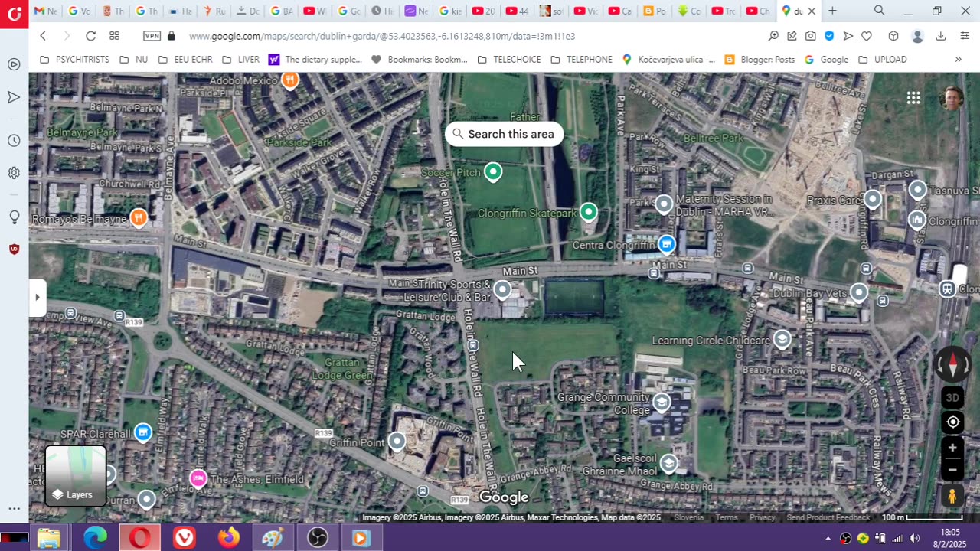Click the Send Product Feedback link
Image resolution: width=980 pixels, height=551 pixels.
click(828, 518)
